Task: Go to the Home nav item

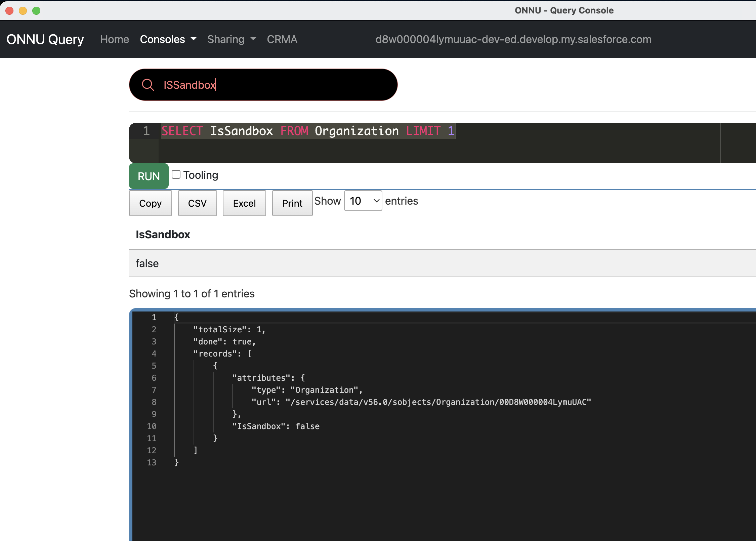Action: point(115,39)
